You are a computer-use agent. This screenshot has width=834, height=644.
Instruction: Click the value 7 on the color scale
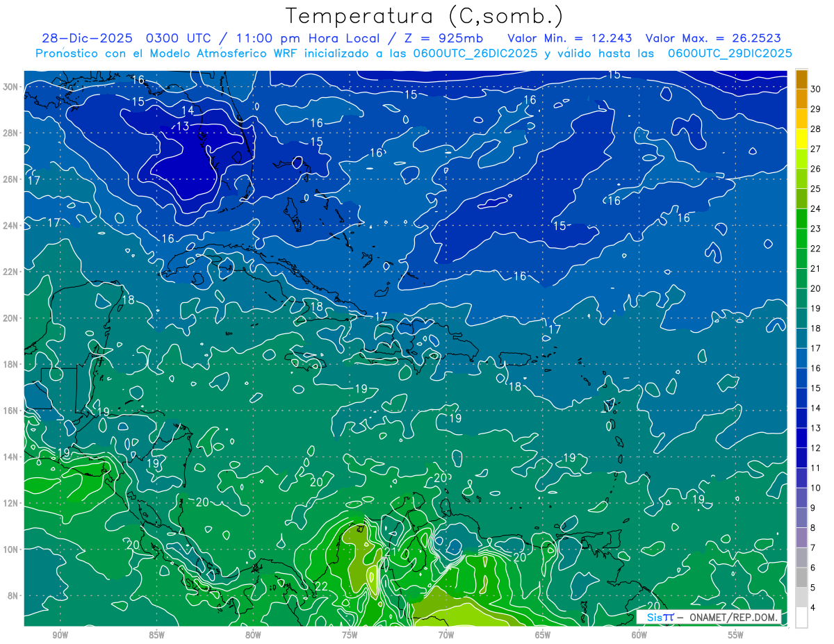tap(813, 548)
